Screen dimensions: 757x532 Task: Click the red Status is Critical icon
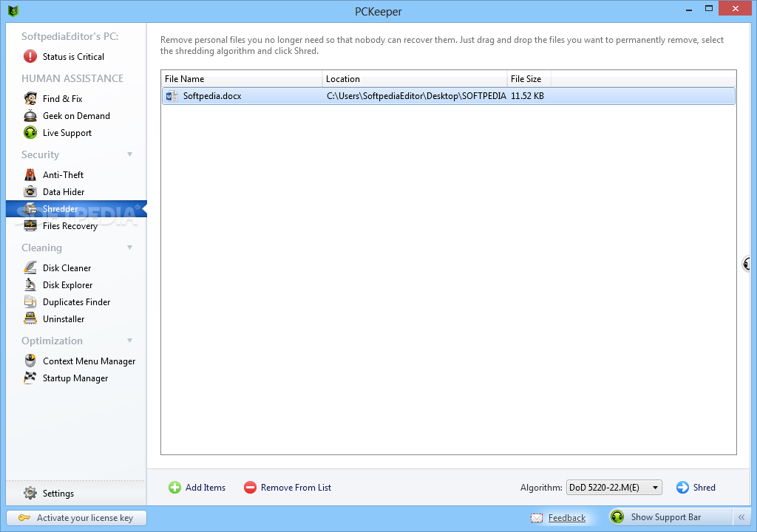[30, 56]
